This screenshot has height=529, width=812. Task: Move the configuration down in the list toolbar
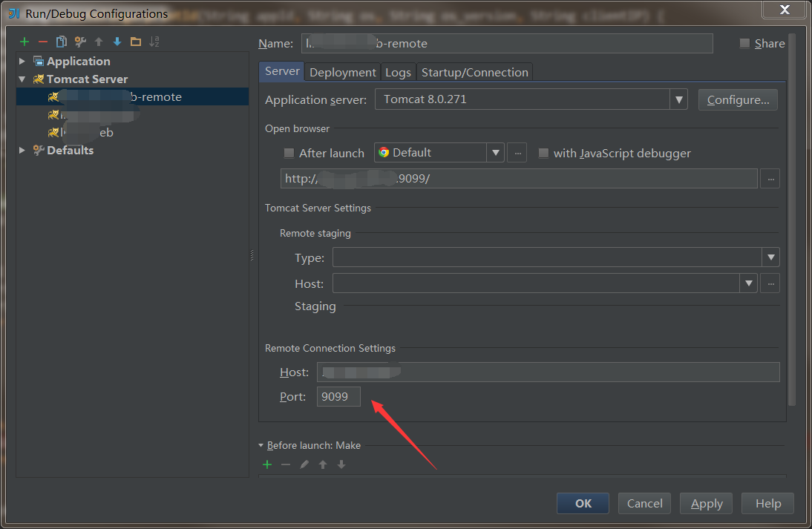click(117, 42)
